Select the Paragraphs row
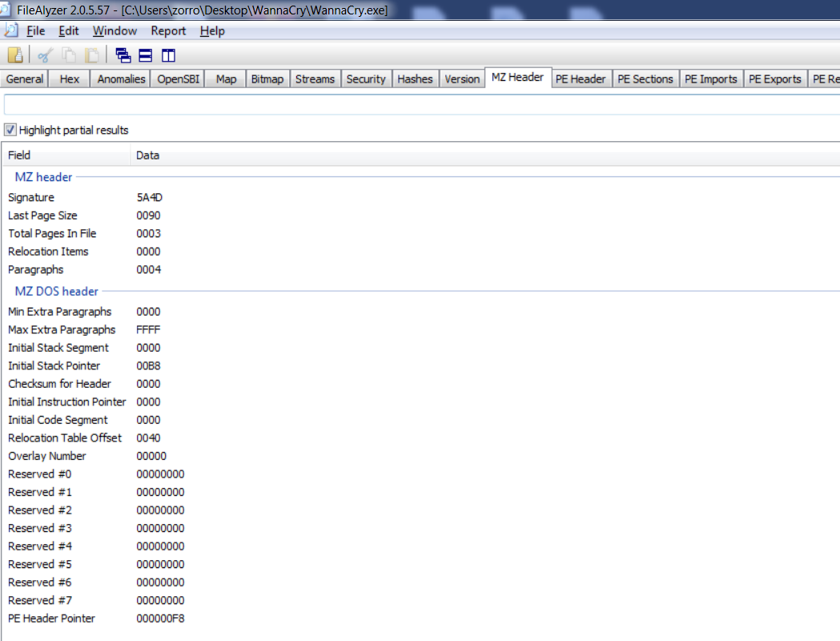 click(421, 269)
